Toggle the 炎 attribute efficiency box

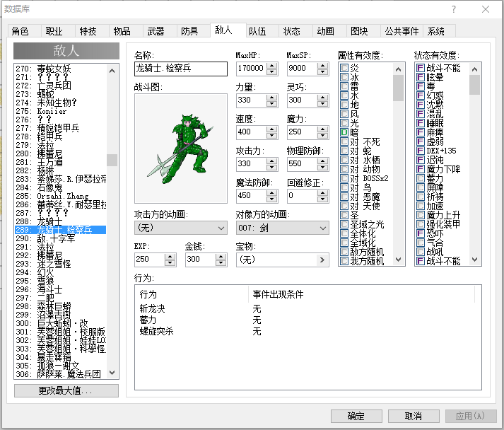point(344,68)
